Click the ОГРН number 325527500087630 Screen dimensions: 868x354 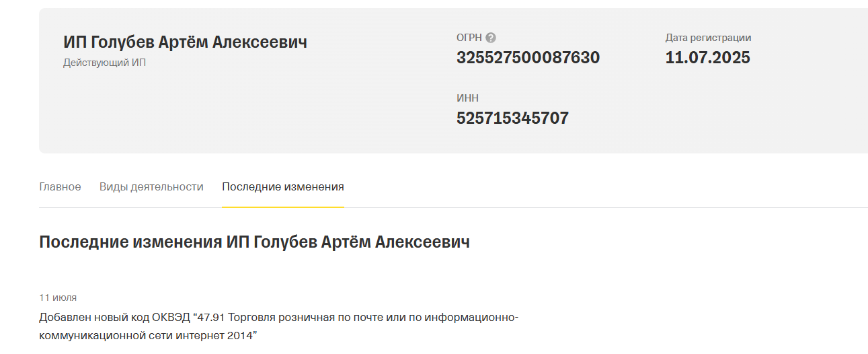pyautogui.click(x=528, y=58)
